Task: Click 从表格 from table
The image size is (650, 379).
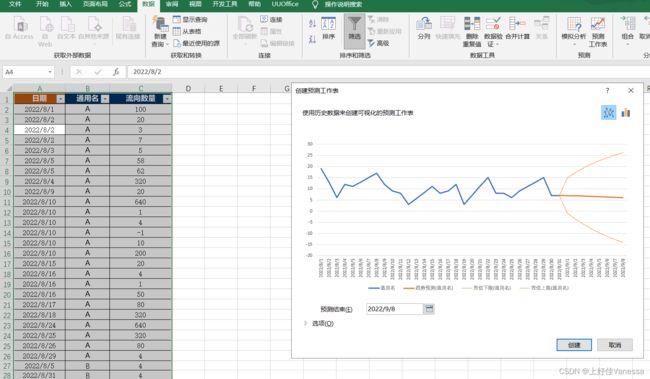Action: 187,32
